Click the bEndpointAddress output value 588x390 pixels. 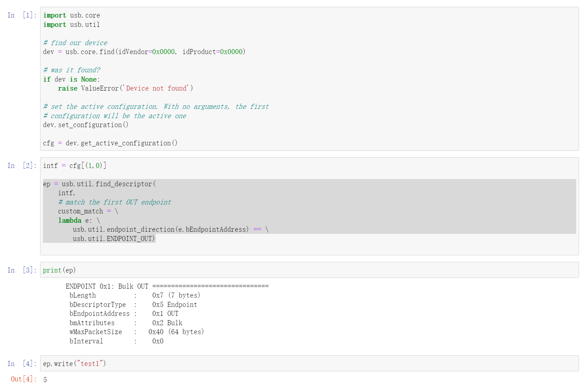(164, 313)
